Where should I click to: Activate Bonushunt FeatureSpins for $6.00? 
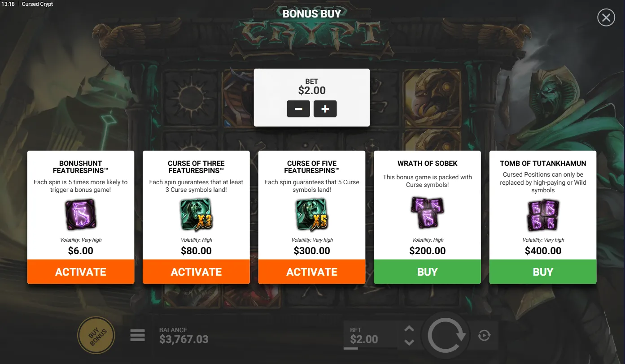[81, 272]
